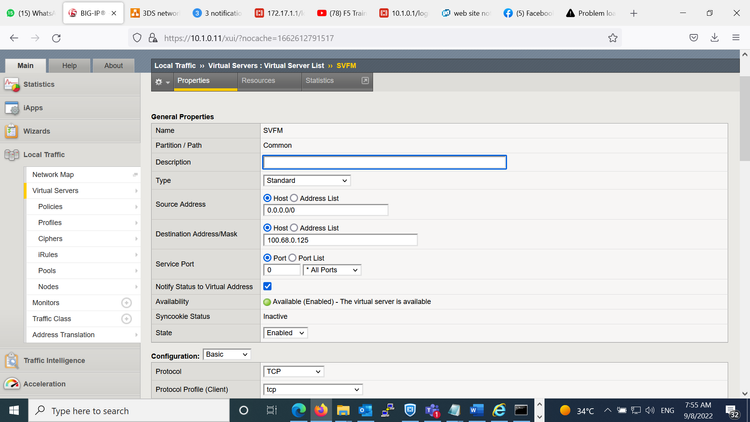
Task: Click the plus icon next to Monitors
Action: 126,302
